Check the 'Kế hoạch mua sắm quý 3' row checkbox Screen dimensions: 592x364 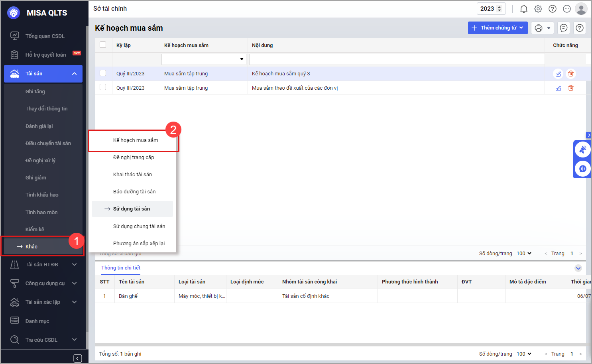point(103,73)
